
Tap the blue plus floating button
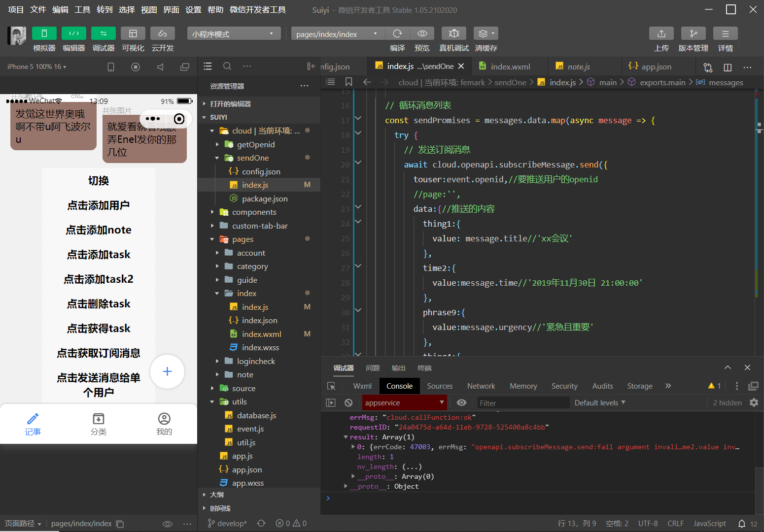coord(167,371)
